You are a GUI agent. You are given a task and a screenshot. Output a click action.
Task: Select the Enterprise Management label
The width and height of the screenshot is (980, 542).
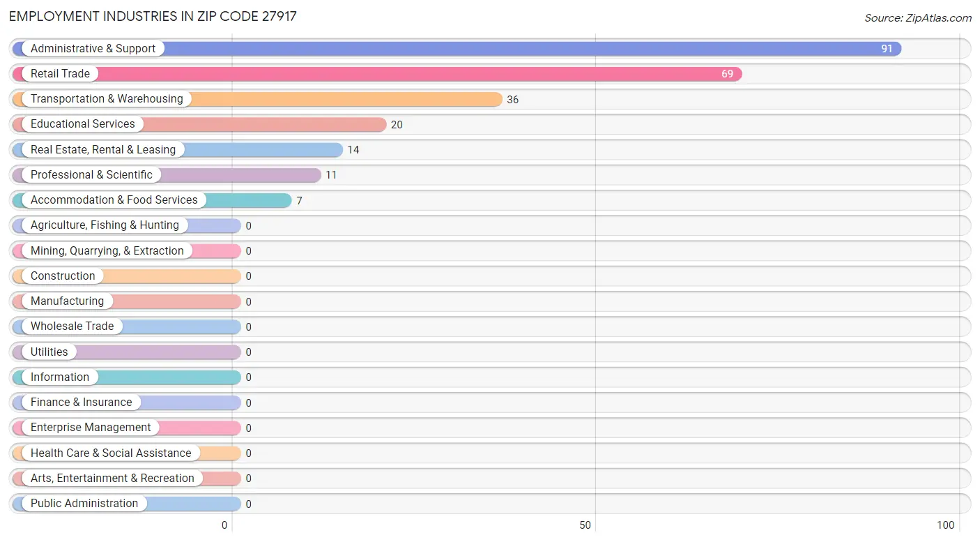coord(91,427)
